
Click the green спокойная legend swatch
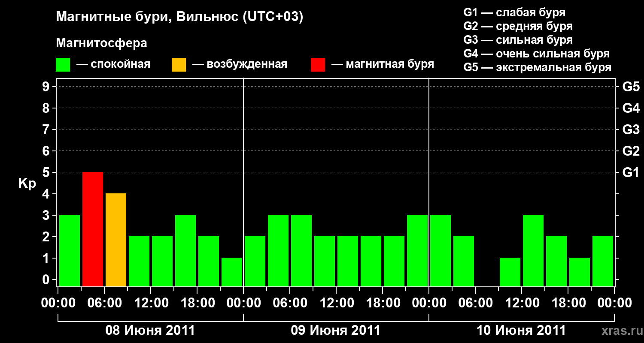click(x=63, y=64)
